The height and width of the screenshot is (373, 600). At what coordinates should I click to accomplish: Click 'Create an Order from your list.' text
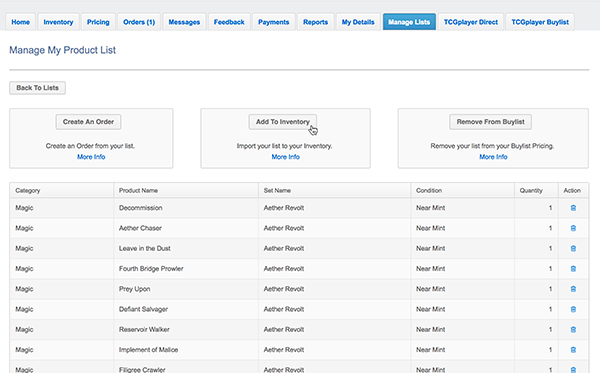tap(90, 146)
